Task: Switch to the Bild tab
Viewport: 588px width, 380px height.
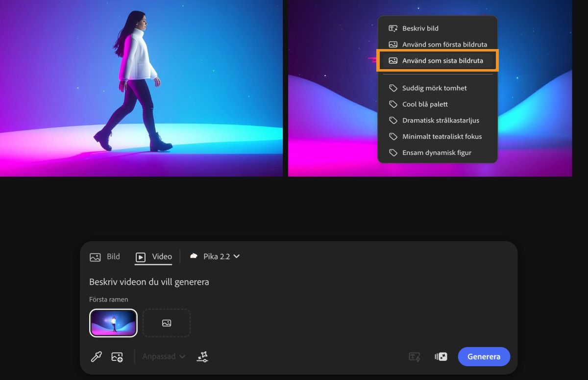Action: point(105,257)
